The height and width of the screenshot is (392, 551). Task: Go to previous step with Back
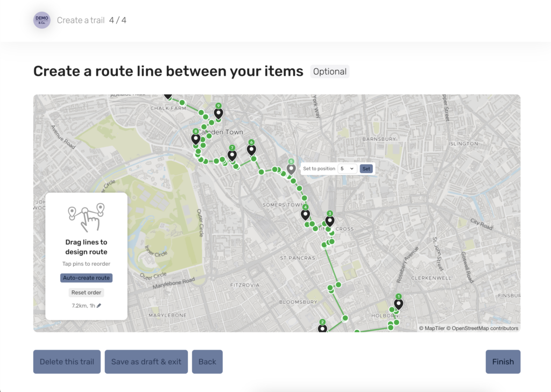pyautogui.click(x=207, y=362)
